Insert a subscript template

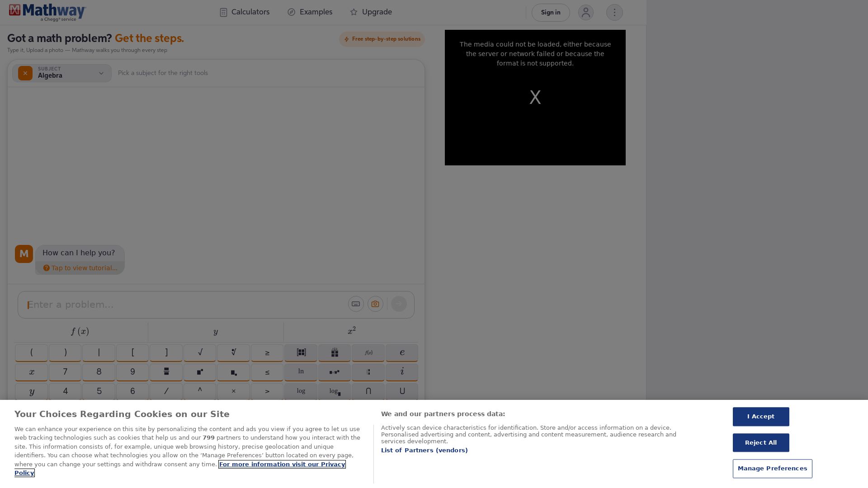click(x=233, y=372)
